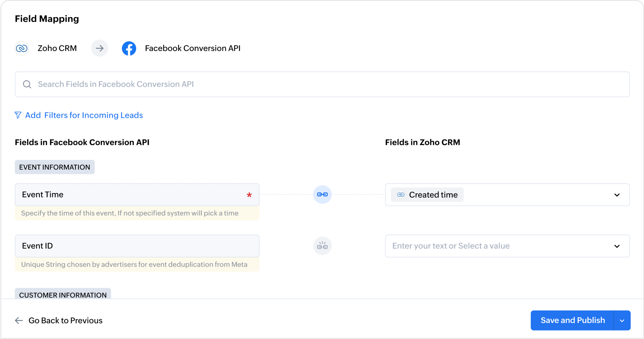Image resolution: width=644 pixels, height=339 pixels.
Task: Toggle the broken link icon on Event ID mapping
Action: (322, 246)
